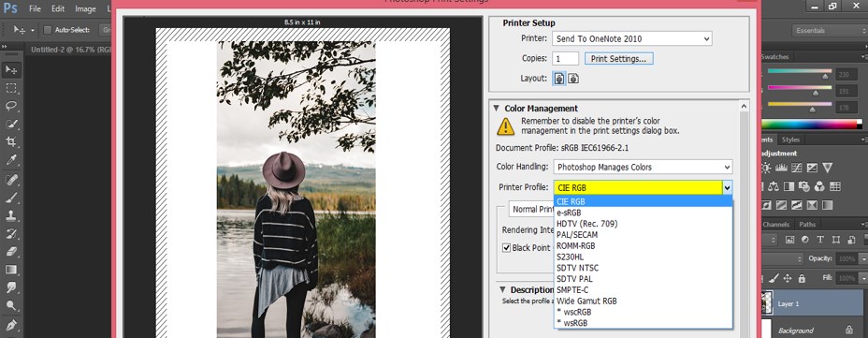Open the Essentials workspace dropdown
Image resolution: width=868 pixels, height=338 pixels.
[830, 31]
